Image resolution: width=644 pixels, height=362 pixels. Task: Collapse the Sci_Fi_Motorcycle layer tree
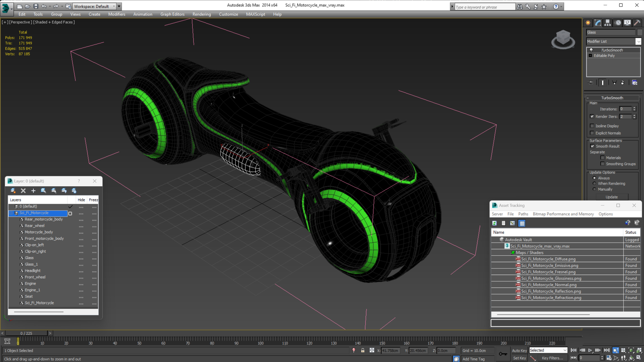click(11, 213)
